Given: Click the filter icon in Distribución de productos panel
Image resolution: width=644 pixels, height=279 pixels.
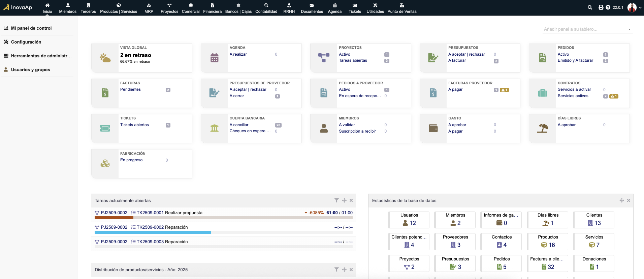Looking at the screenshot, I should (336, 270).
